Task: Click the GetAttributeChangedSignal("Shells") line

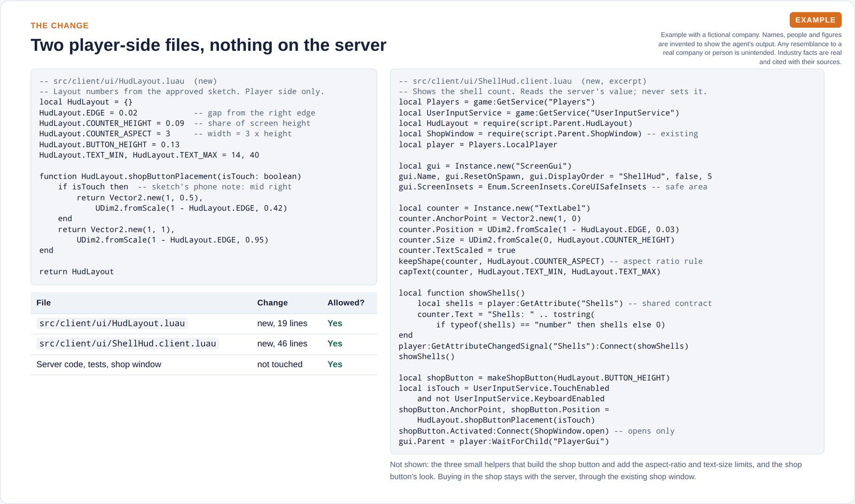Action: coord(543,346)
